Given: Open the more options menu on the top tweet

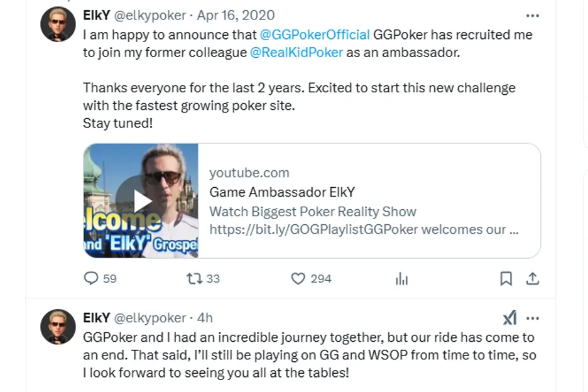Looking at the screenshot, I should [532, 14].
